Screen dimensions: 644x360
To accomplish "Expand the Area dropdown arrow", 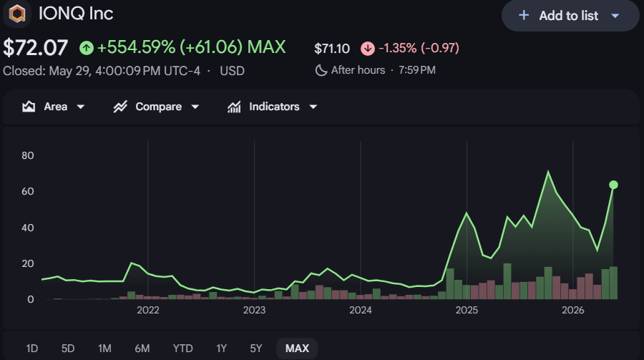I will [x=81, y=107].
